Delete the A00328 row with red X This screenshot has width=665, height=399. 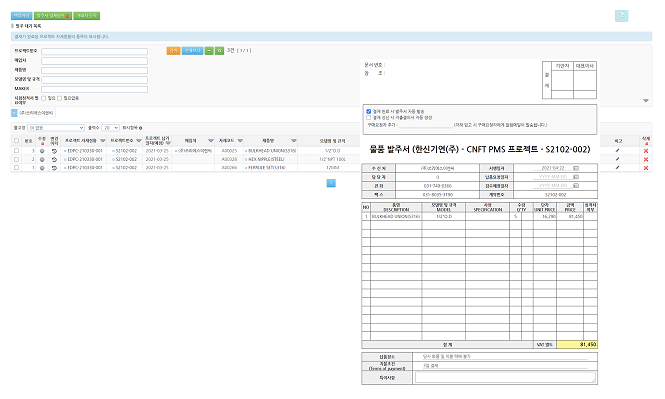tap(646, 159)
